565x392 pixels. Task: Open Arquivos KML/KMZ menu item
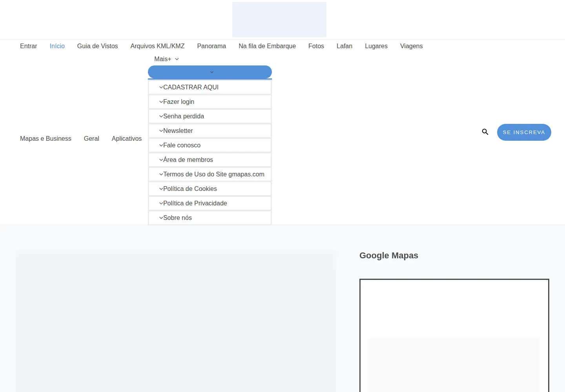point(157,46)
